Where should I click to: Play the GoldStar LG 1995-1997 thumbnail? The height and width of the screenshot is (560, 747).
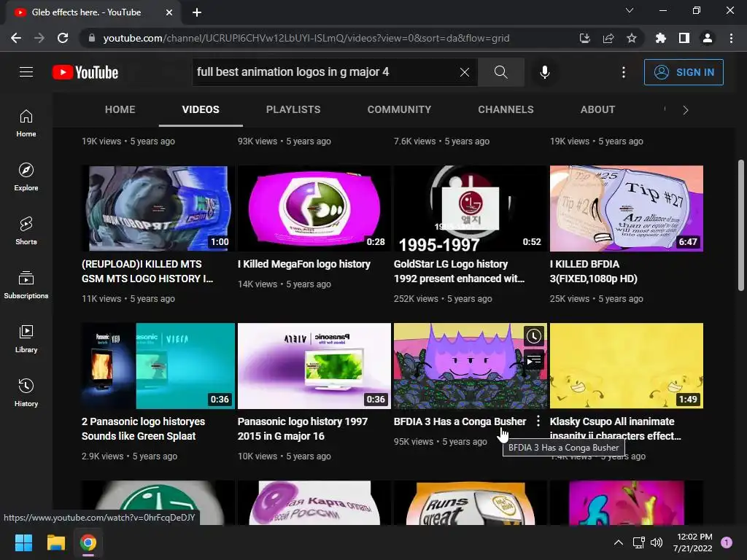[x=471, y=208]
